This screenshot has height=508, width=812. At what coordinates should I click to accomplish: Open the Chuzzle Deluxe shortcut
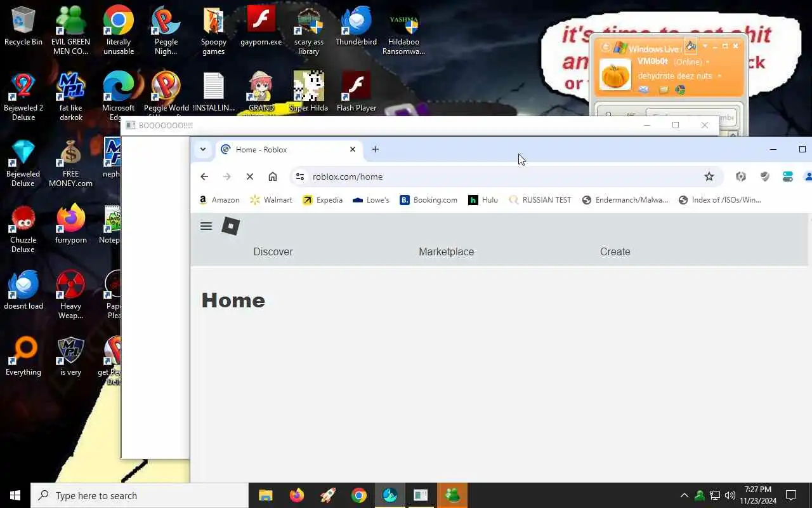[23, 229]
